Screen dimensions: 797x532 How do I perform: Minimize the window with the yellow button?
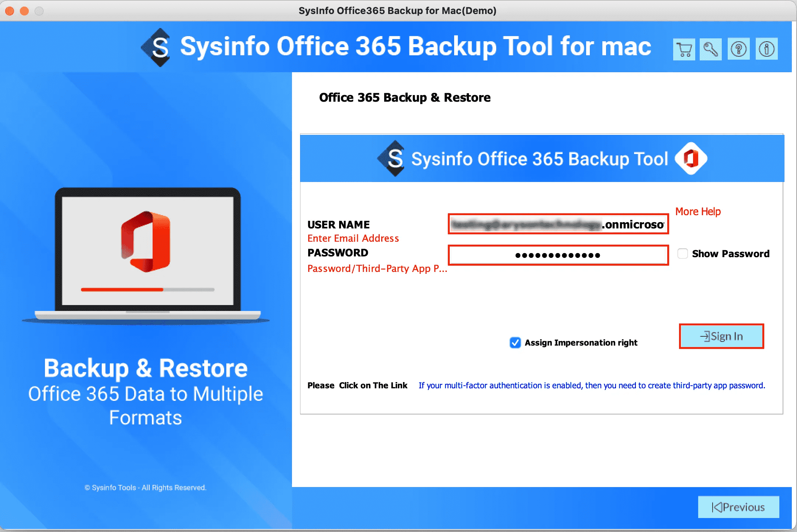[24, 11]
